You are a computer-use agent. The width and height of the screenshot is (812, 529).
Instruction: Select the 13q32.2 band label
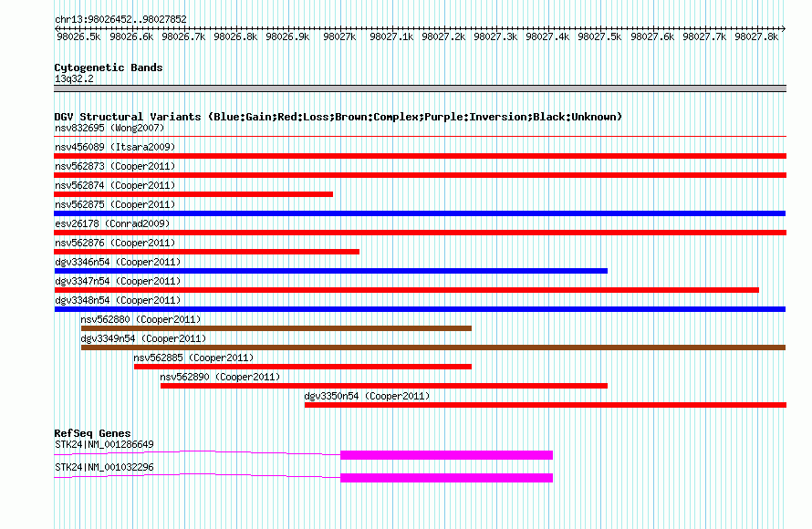click(x=74, y=78)
